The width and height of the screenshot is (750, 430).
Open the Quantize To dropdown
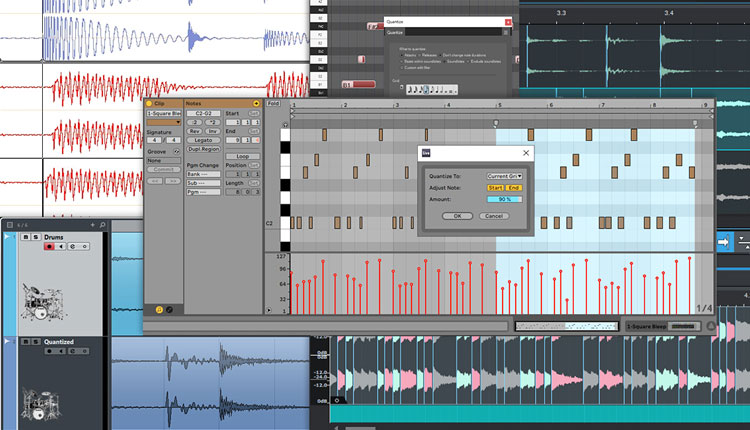click(504, 175)
